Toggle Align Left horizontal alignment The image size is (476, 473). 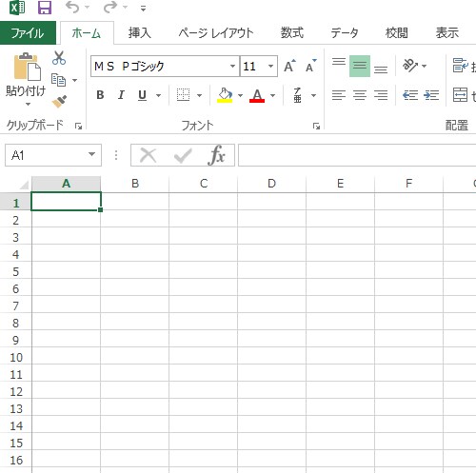pos(339,95)
